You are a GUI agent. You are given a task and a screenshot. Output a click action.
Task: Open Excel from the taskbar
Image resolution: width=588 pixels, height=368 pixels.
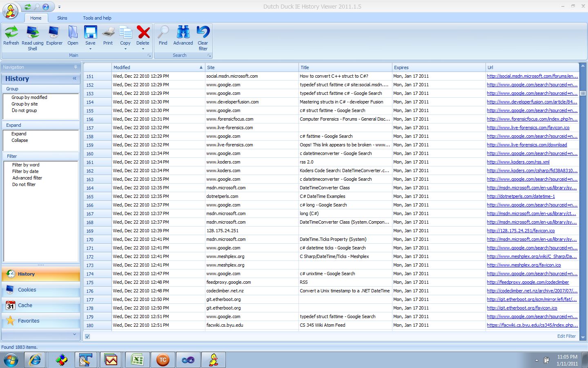coord(138,360)
